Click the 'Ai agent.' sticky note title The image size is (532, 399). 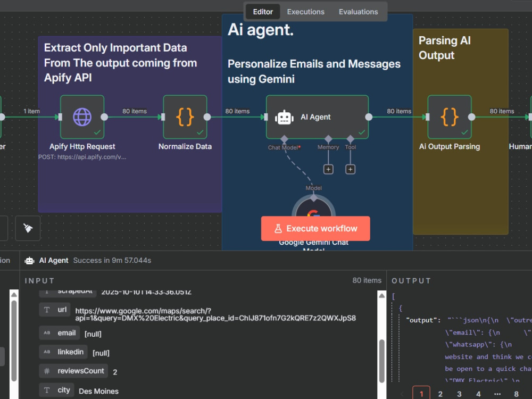[x=261, y=30]
